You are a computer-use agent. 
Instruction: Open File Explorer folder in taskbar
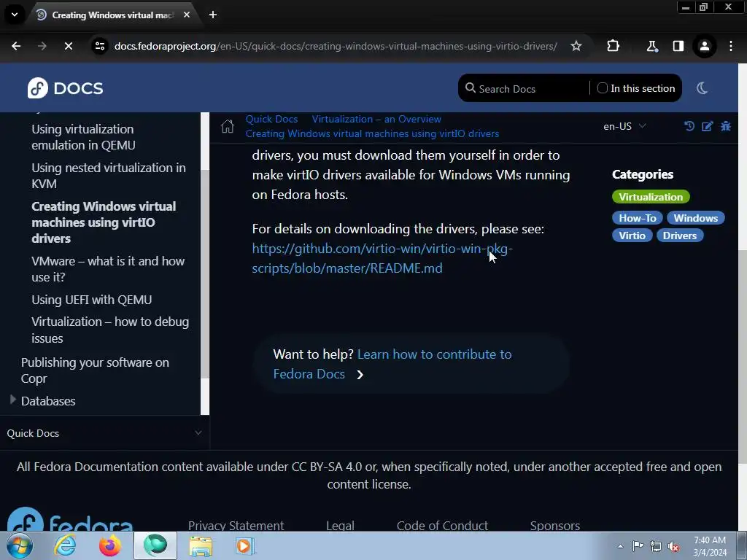pos(201,545)
